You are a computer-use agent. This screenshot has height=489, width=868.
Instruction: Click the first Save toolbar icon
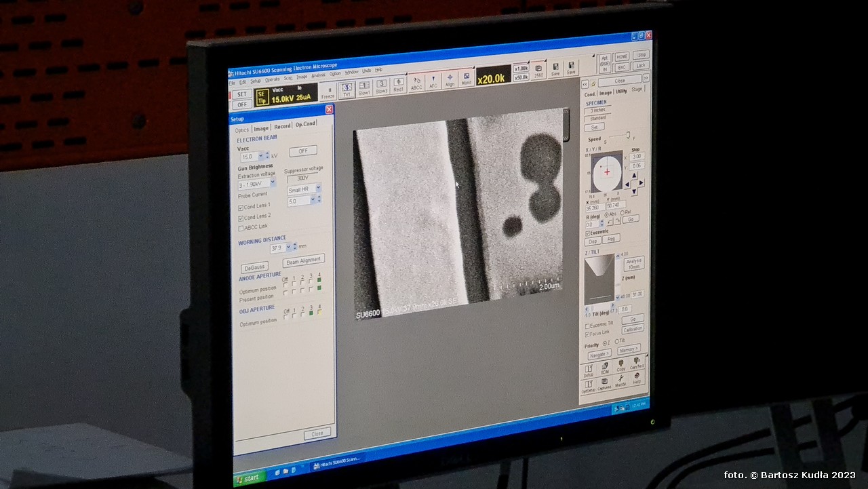pyautogui.click(x=555, y=69)
